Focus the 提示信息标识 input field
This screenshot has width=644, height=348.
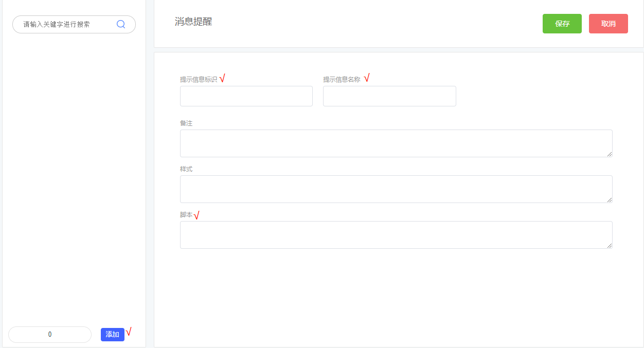(x=246, y=96)
